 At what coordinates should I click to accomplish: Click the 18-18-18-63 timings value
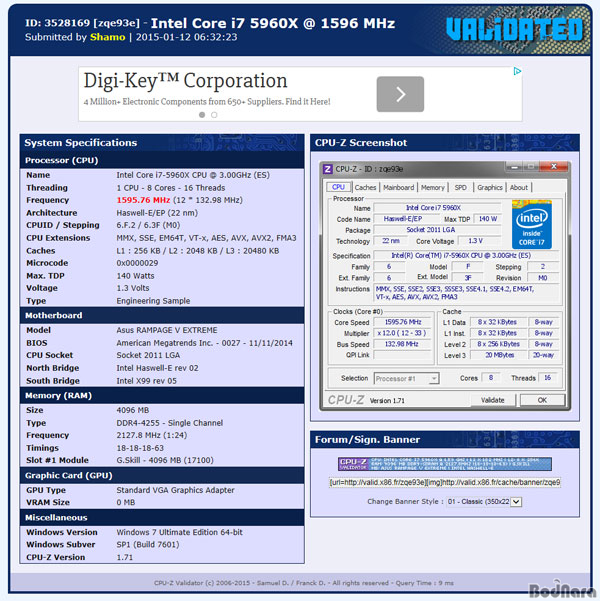point(140,448)
